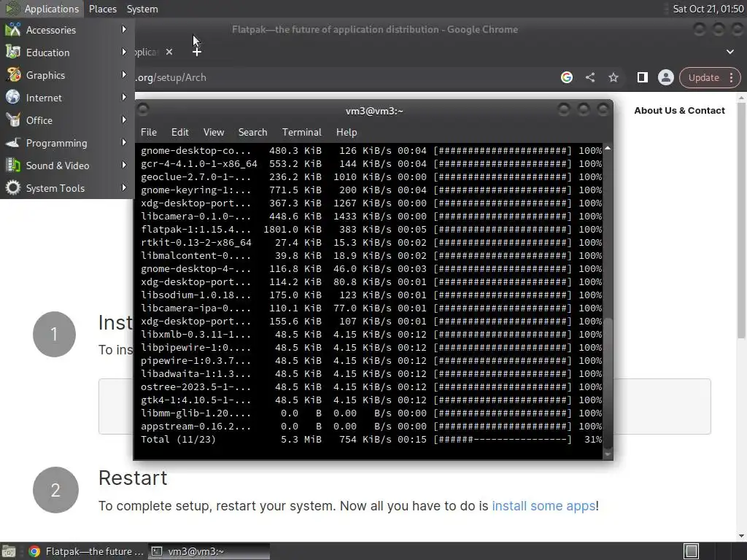Viewport: 747px width, 560px height.
Task: Open Chrome tab search dropdown chevron
Action: click(x=729, y=52)
